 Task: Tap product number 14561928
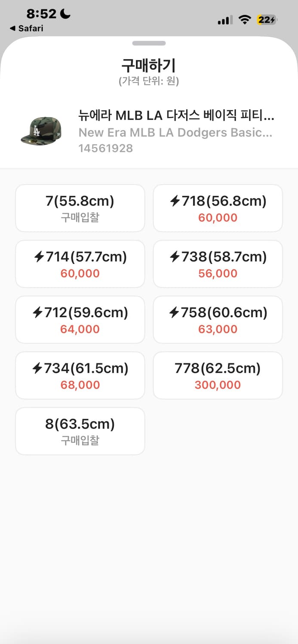point(105,149)
